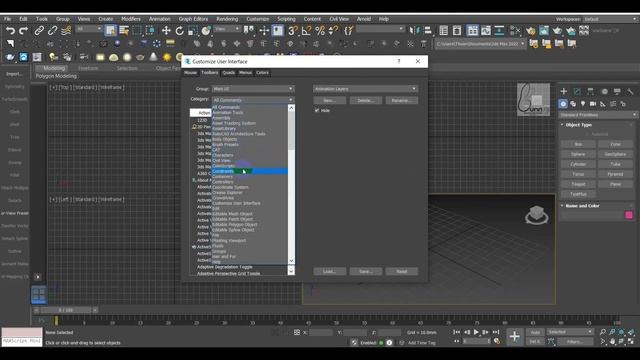The height and width of the screenshot is (360, 640).
Task: Click the pink object color swatch
Action: [x=629, y=215]
